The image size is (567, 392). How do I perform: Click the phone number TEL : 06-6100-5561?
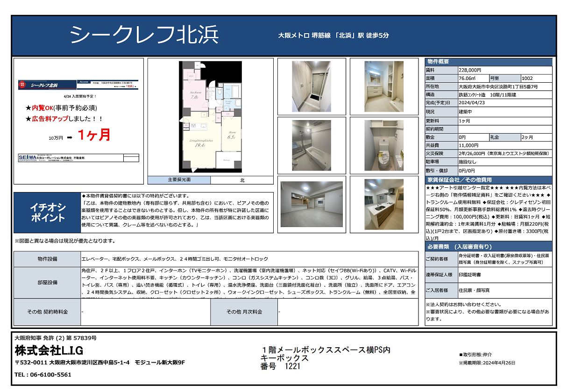click(x=43, y=375)
